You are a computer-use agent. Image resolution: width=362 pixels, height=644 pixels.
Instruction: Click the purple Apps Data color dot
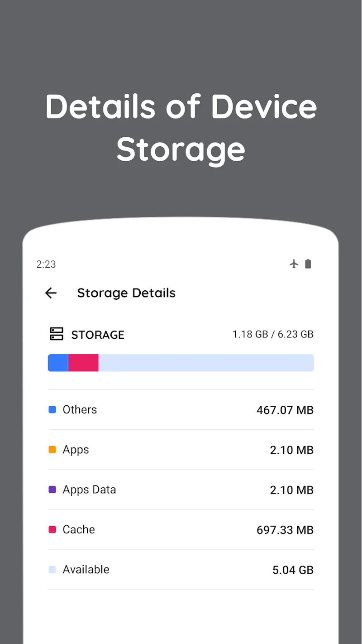point(52,490)
